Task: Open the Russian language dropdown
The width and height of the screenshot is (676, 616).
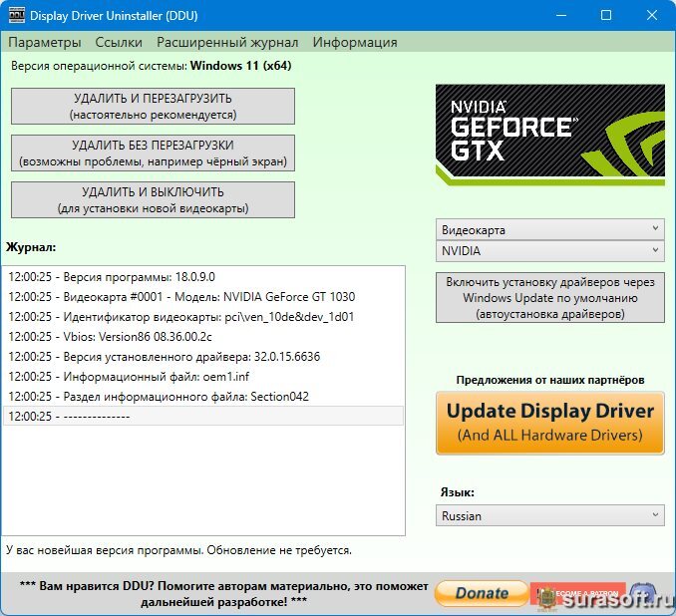Action: tap(550, 515)
